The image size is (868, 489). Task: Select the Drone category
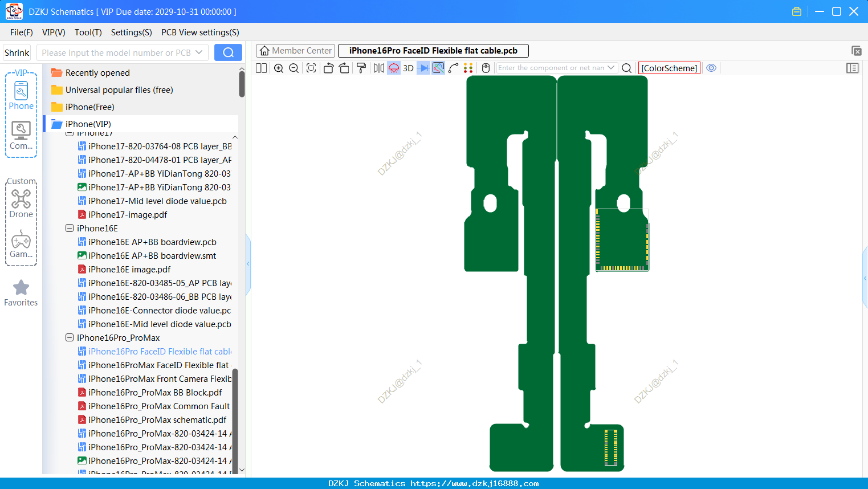(x=21, y=203)
